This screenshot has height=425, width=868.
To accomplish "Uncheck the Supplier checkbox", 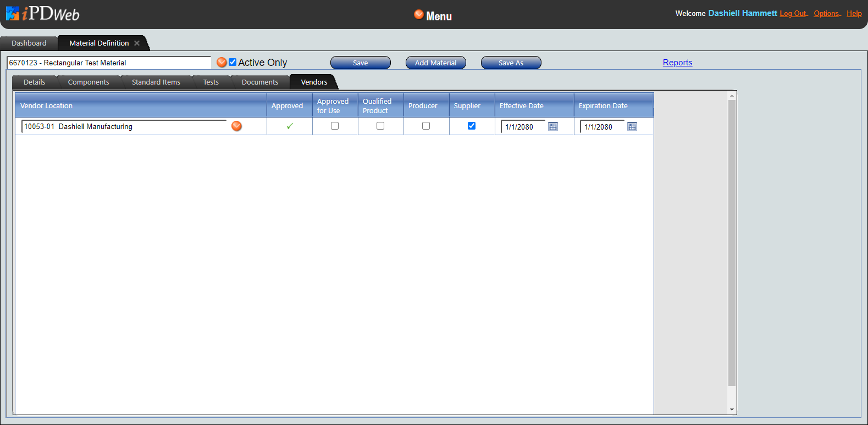I will tap(472, 126).
